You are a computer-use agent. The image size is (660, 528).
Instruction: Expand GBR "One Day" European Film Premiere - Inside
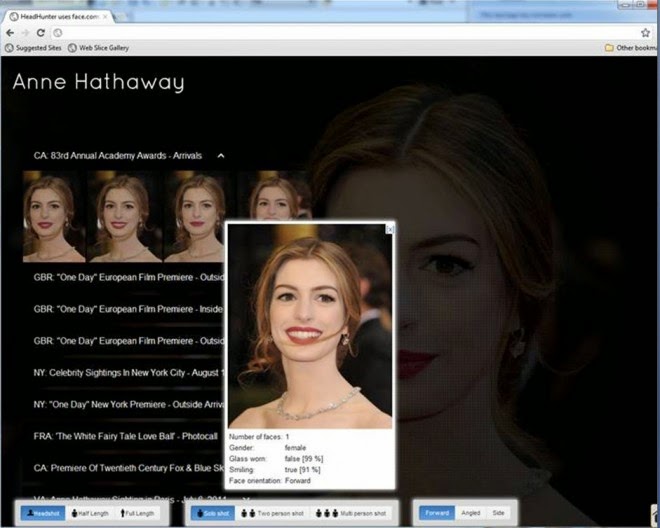point(129,309)
